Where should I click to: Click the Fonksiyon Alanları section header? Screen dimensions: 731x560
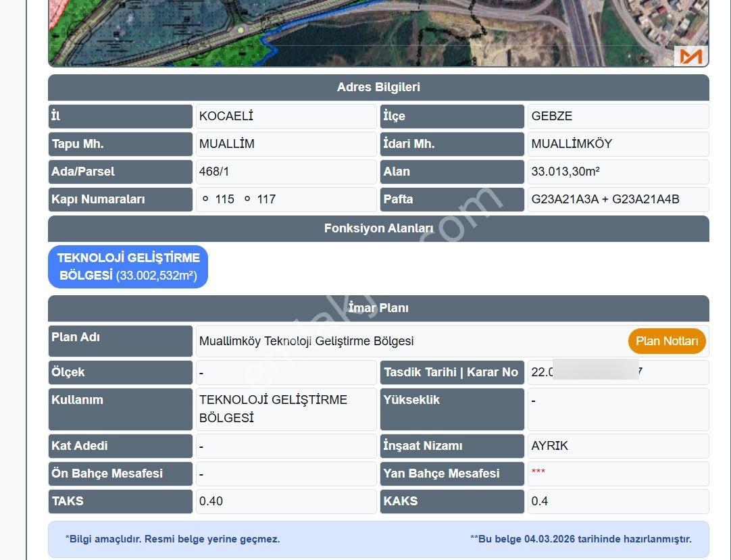click(378, 228)
